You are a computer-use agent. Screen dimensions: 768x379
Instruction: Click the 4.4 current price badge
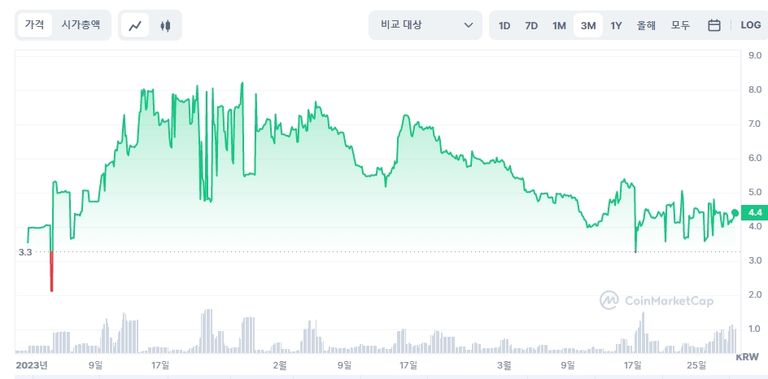[x=755, y=213]
